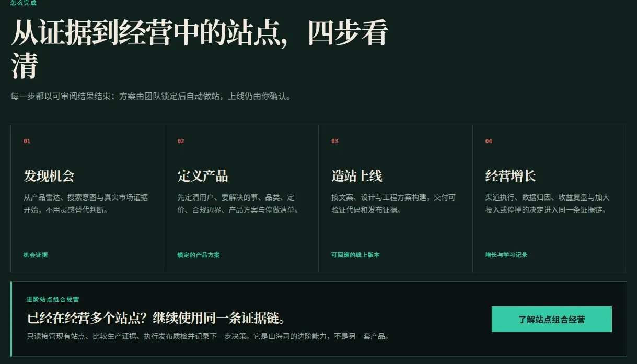637x364 pixels.
Task: Click the 怎么完成 section label
Action: point(24,3)
